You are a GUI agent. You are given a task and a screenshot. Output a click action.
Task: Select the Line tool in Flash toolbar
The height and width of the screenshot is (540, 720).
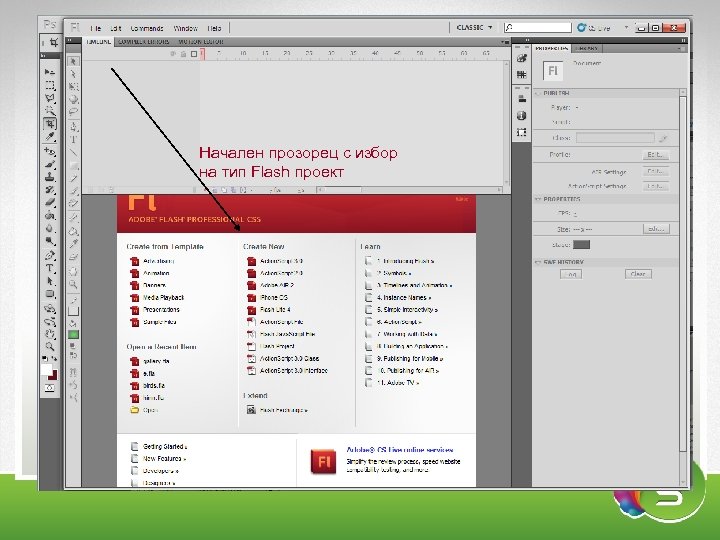[73, 152]
